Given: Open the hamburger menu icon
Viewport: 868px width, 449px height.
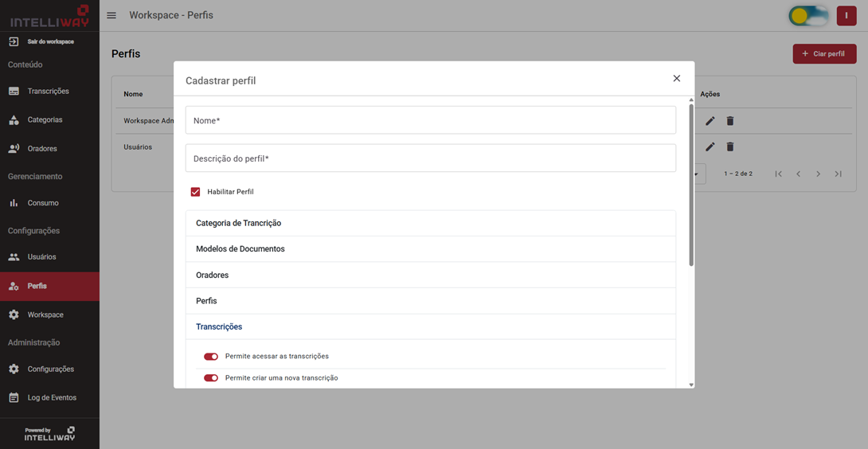Looking at the screenshot, I should pos(111,15).
